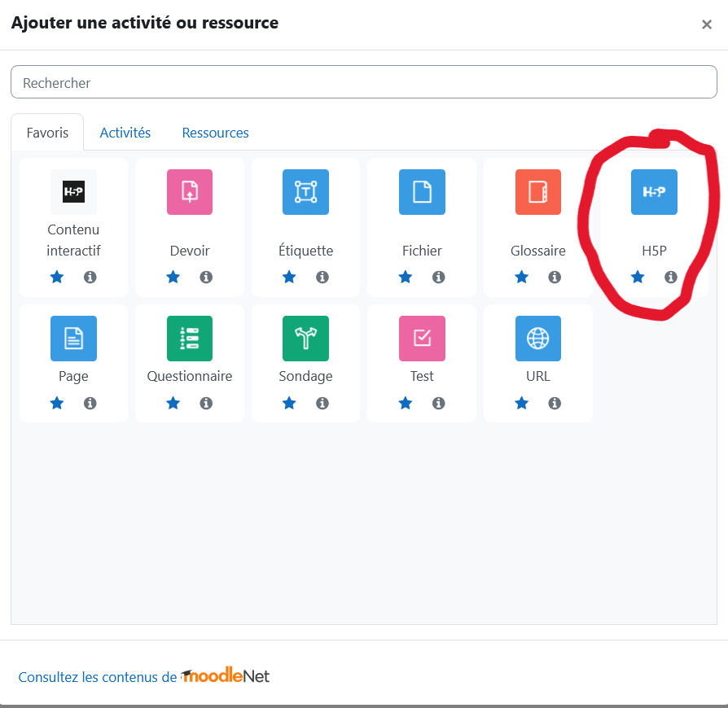This screenshot has width=728, height=708.
Task: Toggle favorite star for Étiquette
Action: tap(289, 277)
